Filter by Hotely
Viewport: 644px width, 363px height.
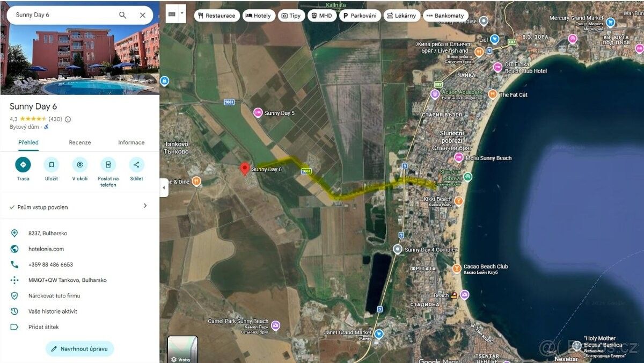(x=259, y=16)
